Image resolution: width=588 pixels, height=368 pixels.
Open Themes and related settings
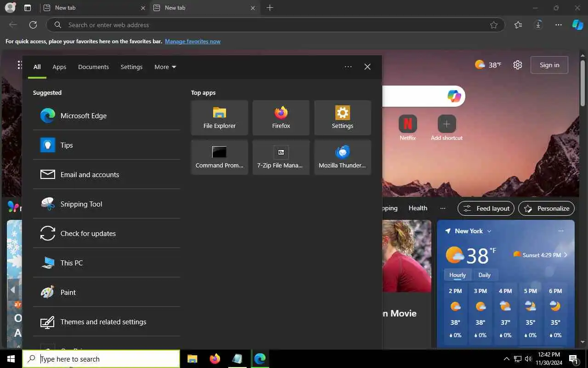click(107, 322)
